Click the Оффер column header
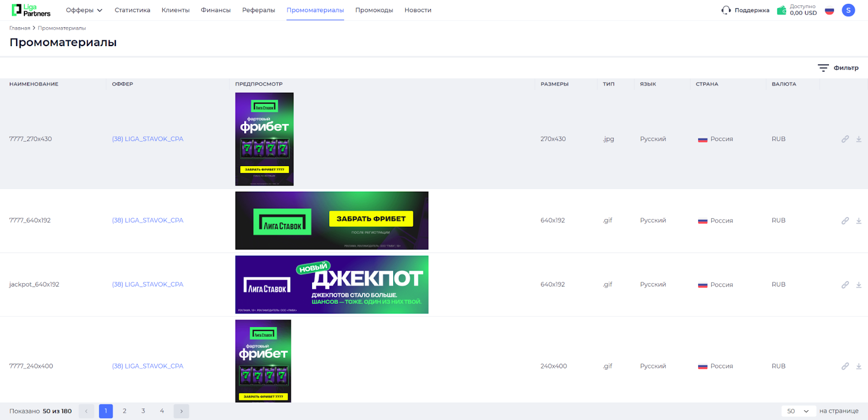This screenshot has height=420, width=868. coord(123,84)
